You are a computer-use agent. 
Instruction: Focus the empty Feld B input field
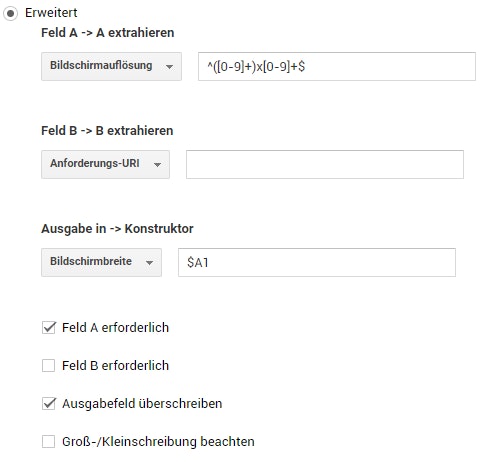[325, 164]
